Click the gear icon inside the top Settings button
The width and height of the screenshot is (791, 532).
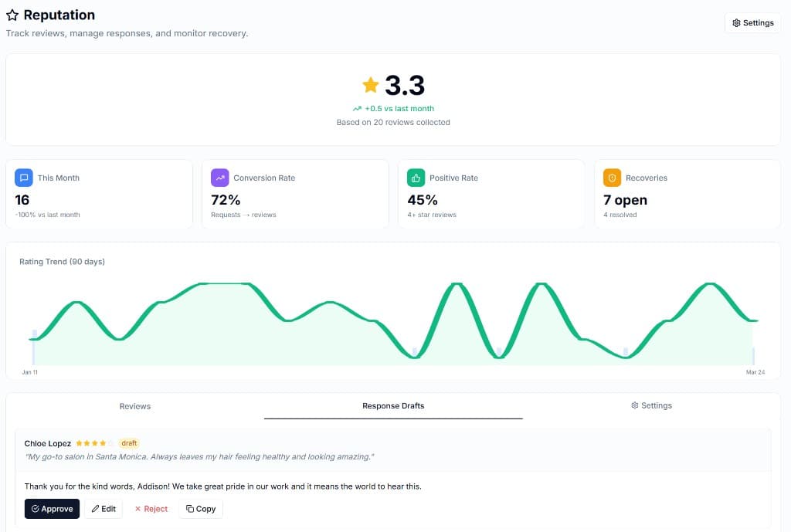point(737,22)
